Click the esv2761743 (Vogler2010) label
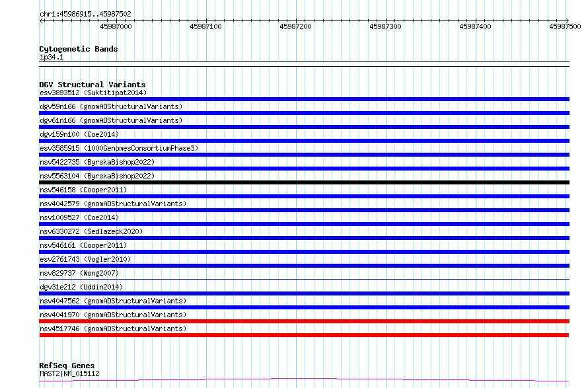Image resolution: width=588 pixels, height=388 pixels. point(85,259)
